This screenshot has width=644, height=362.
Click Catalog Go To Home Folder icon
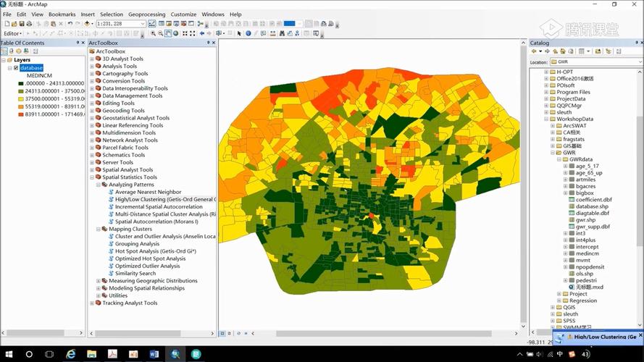(562, 51)
